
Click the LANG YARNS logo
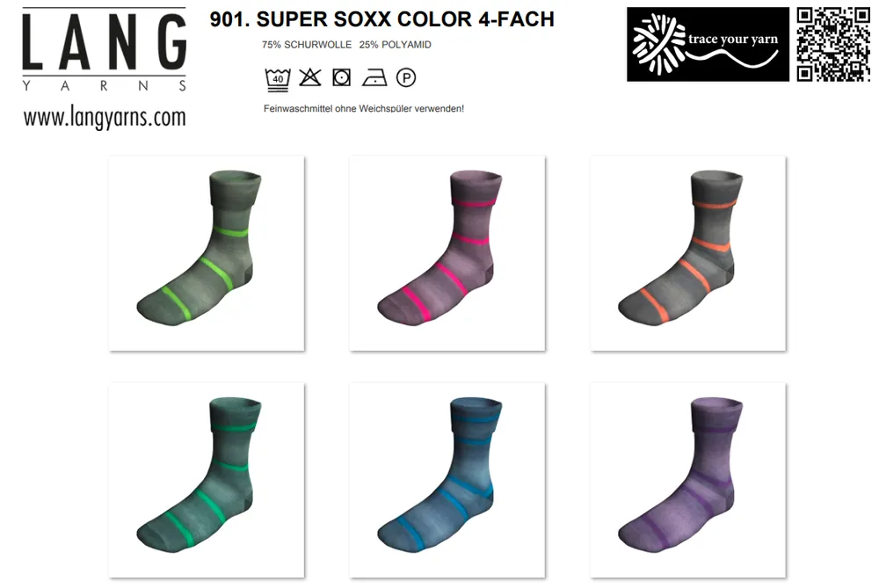point(105,49)
